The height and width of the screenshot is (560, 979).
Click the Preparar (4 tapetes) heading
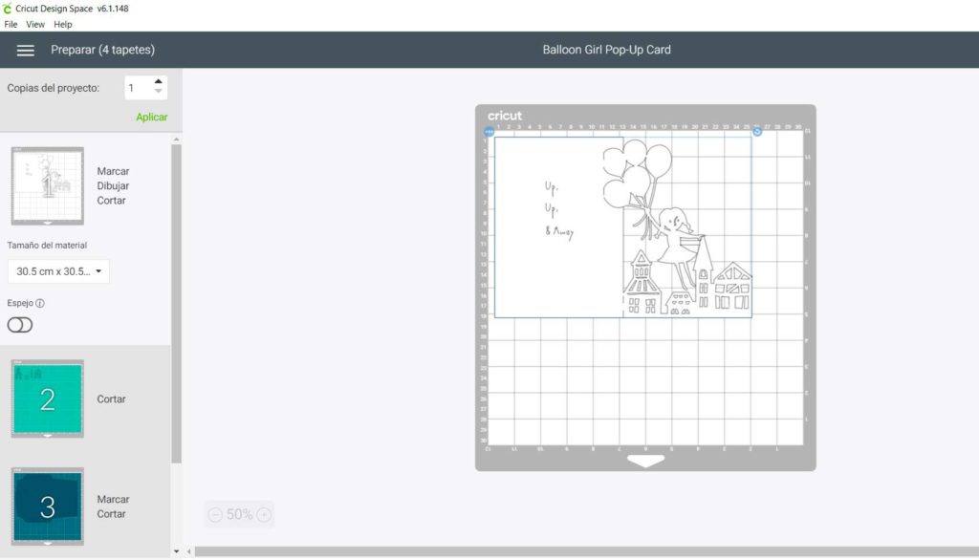pyautogui.click(x=103, y=50)
